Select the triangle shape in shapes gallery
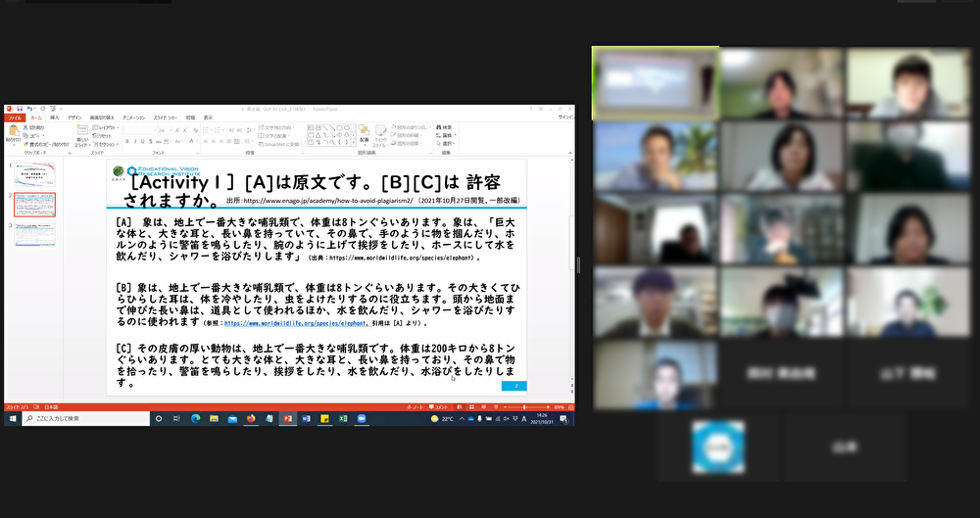The width and height of the screenshot is (980, 518). point(318,135)
